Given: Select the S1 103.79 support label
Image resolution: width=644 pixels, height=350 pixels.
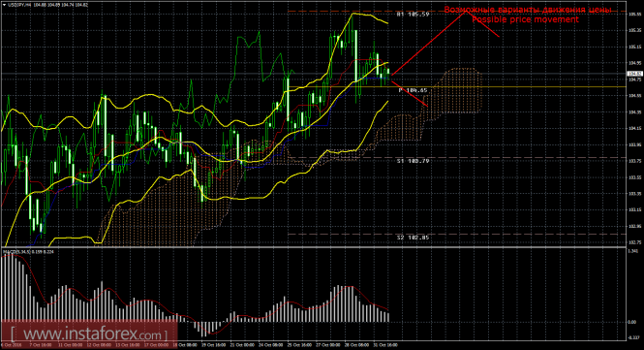Looking at the screenshot, I should 414,161.
